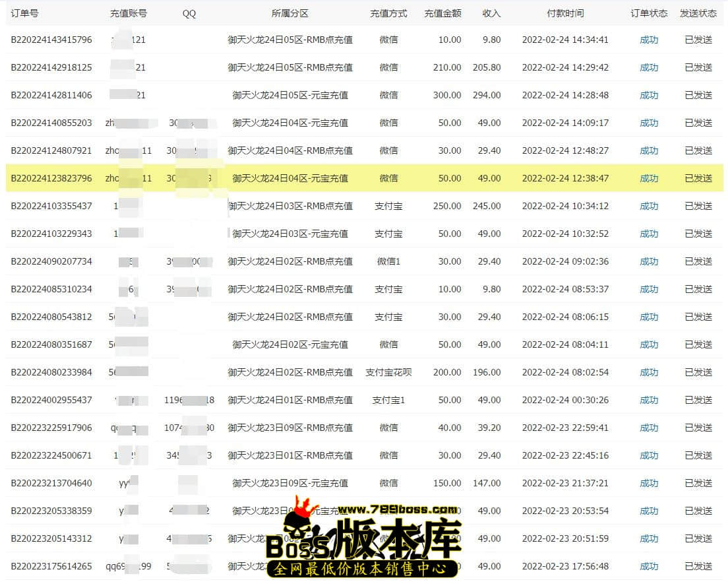Select order number B220224103355437
728x582 pixels.
(x=51, y=206)
